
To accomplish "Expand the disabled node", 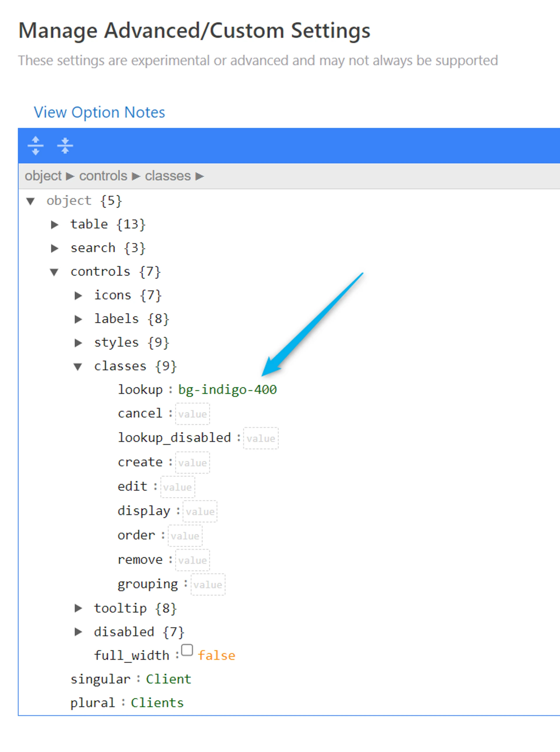I will coord(78,632).
